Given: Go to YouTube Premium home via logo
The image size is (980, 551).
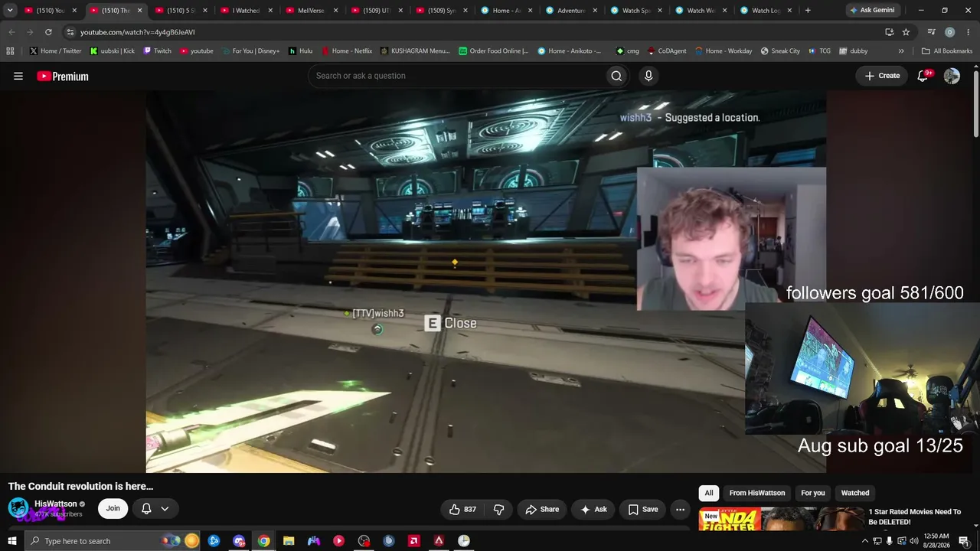Looking at the screenshot, I should (63, 76).
